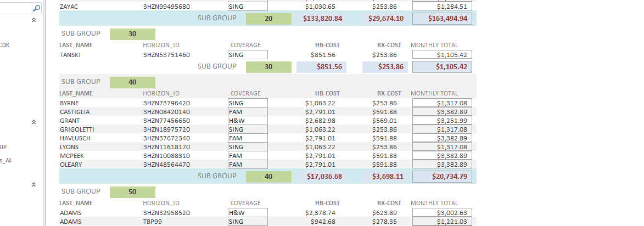
Task: Click the sub group 20 monthly total $163,494.94
Action: [442, 18]
